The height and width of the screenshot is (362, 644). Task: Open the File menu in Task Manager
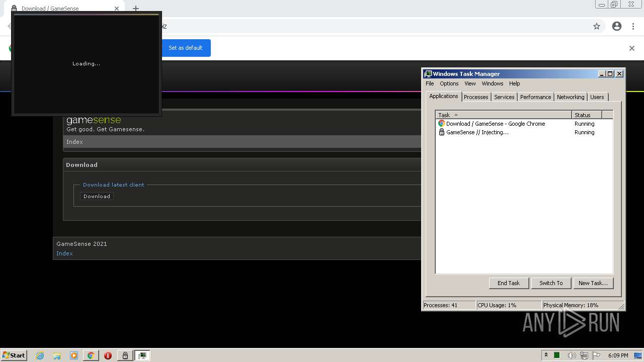[430, 83]
